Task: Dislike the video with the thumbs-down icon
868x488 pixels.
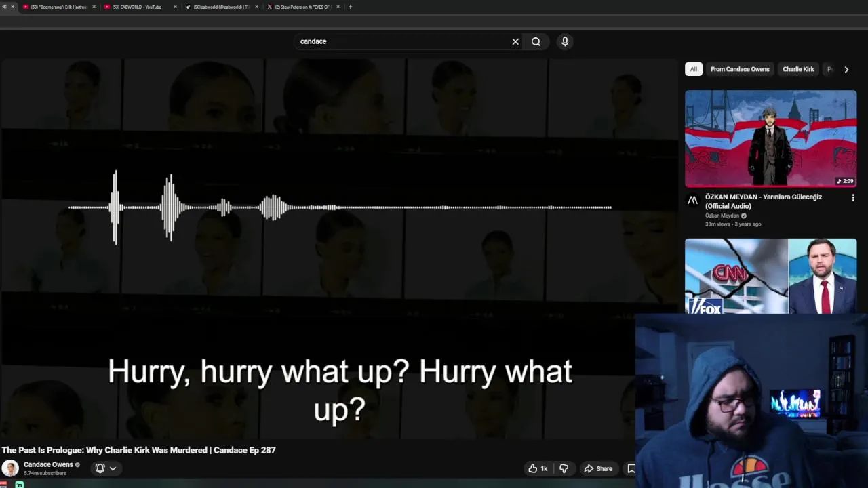Action: click(x=564, y=468)
